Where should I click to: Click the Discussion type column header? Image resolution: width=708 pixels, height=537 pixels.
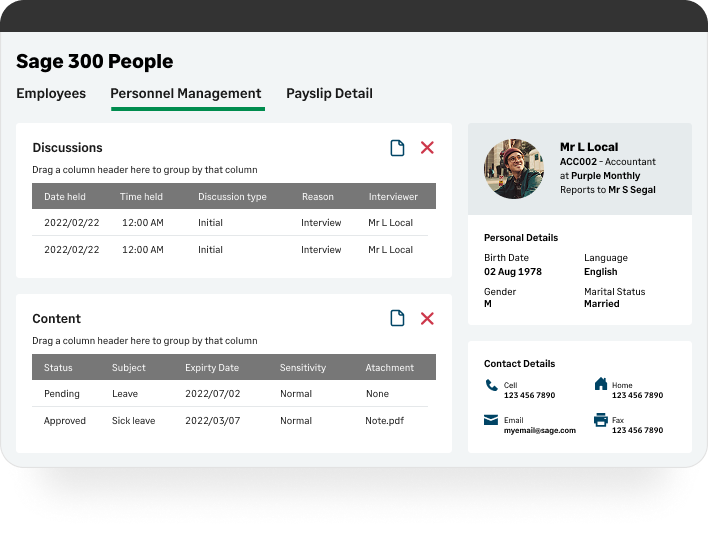click(x=232, y=197)
